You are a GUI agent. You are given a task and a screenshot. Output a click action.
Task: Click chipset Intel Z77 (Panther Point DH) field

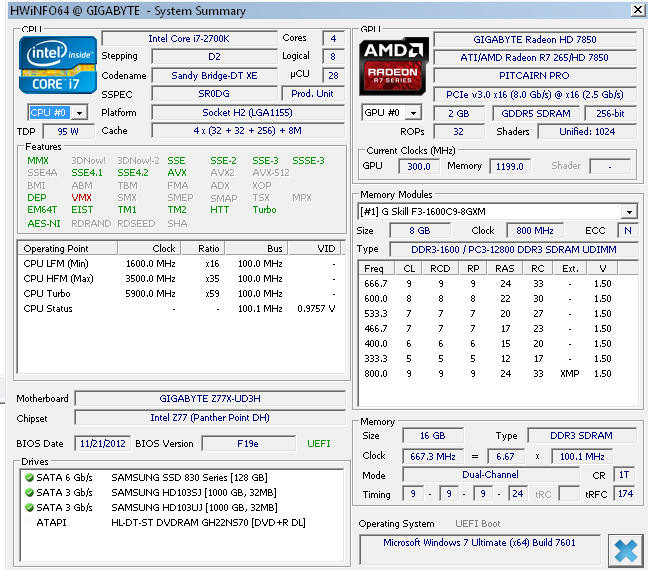click(x=210, y=417)
